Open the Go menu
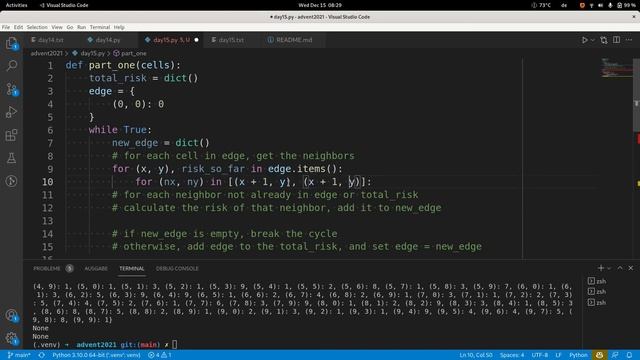This screenshot has width=640, height=360. click(x=70, y=27)
